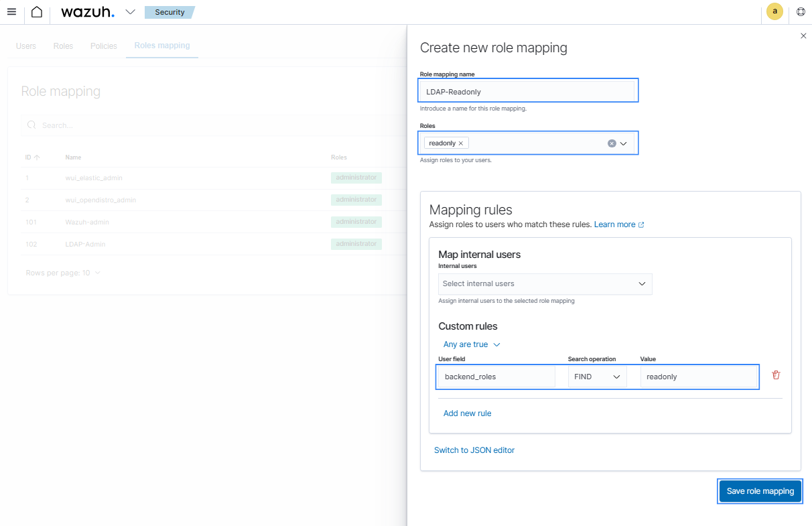Viewport: 812px width, 526px height.
Task: Edit the Role mapping name field
Action: pyautogui.click(x=527, y=91)
